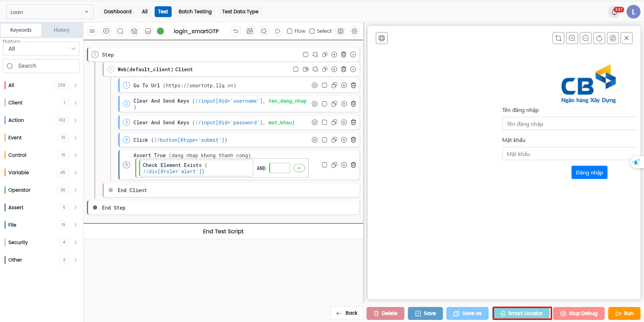This screenshot has height=322, width=644.
Task: Open the Platform dropdown set to All
Action: 41,49
